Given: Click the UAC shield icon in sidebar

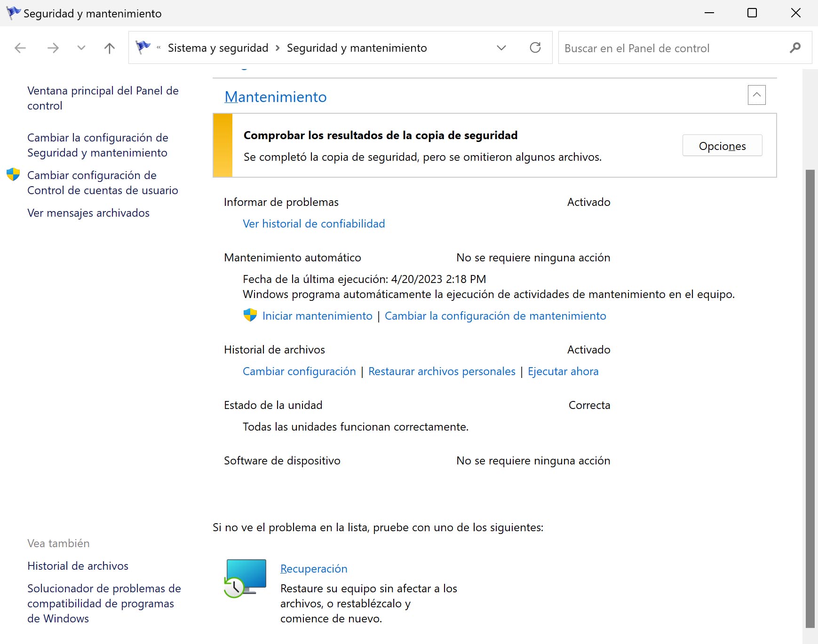Looking at the screenshot, I should (x=13, y=174).
